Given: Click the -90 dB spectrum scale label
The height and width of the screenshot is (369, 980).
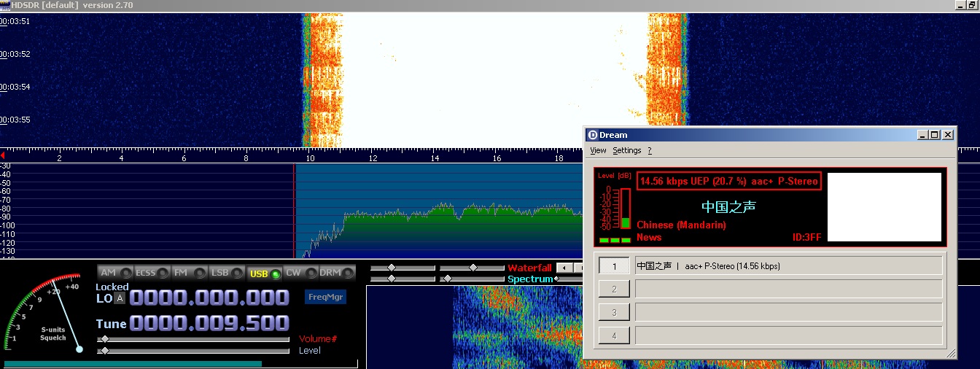Looking at the screenshot, I should coord(6,217).
